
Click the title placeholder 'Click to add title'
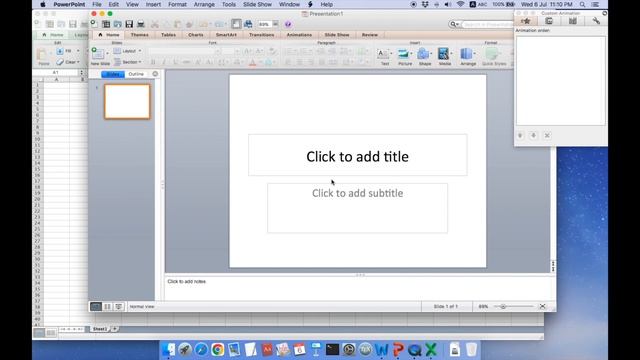pos(358,155)
